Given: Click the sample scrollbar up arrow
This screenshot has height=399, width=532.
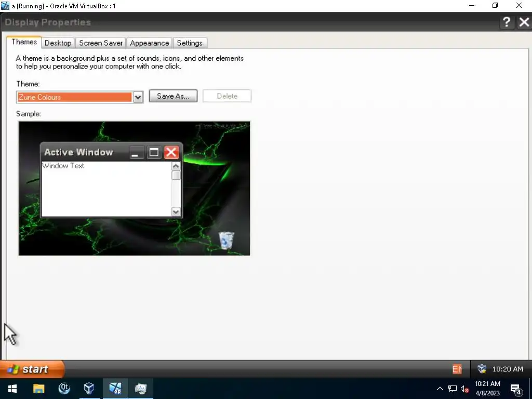Looking at the screenshot, I should tap(176, 166).
